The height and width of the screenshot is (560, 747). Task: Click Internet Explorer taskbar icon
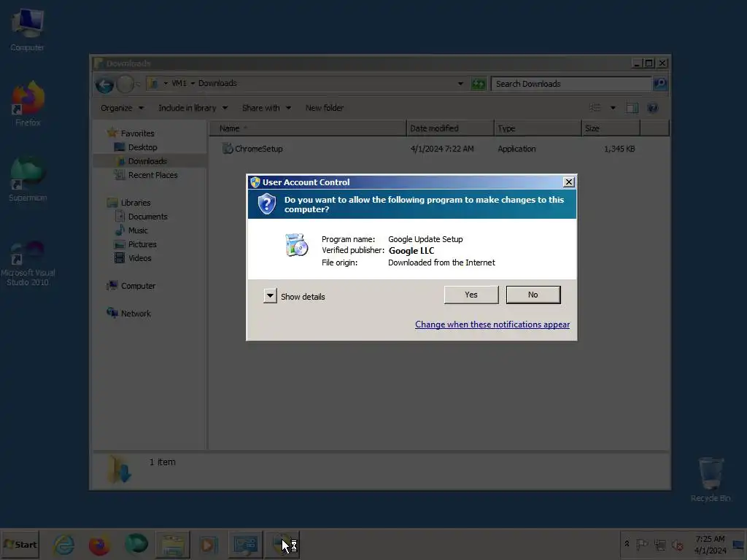pyautogui.click(x=63, y=545)
